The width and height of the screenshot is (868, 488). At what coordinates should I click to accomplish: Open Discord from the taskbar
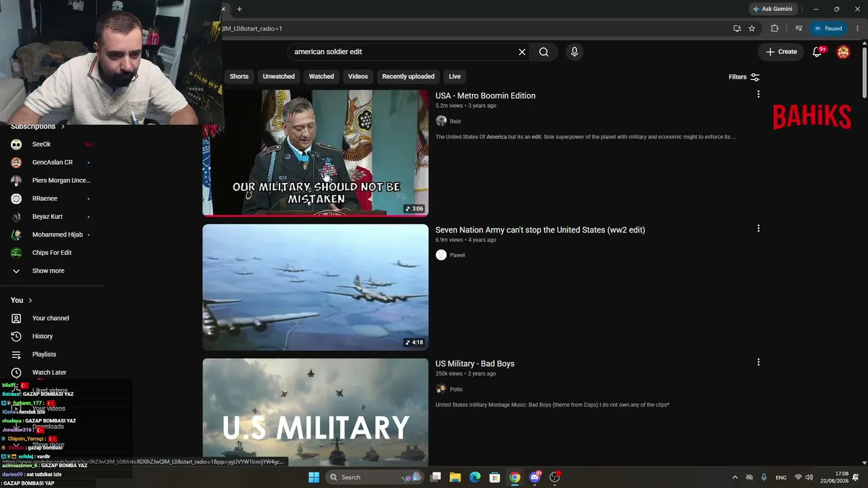pos(535,477)
